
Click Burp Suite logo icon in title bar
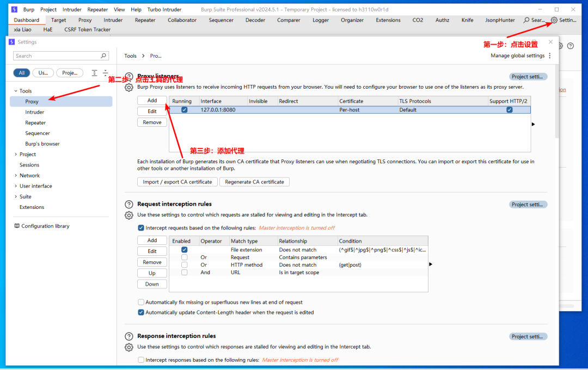(14, 9)
